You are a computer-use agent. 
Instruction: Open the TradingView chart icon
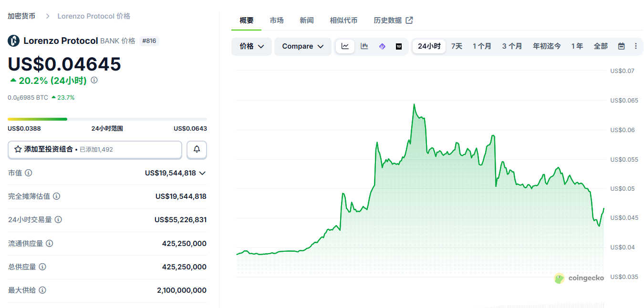tap(399, 46)
